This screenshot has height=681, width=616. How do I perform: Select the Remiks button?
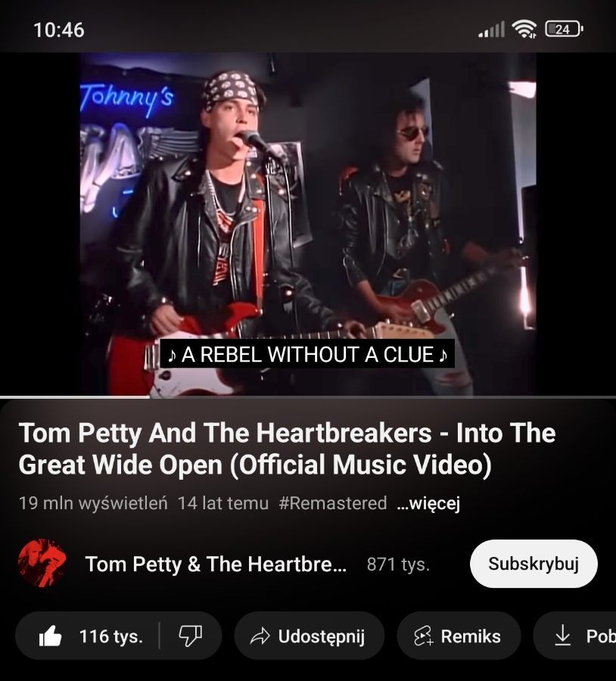coord(459,636)
